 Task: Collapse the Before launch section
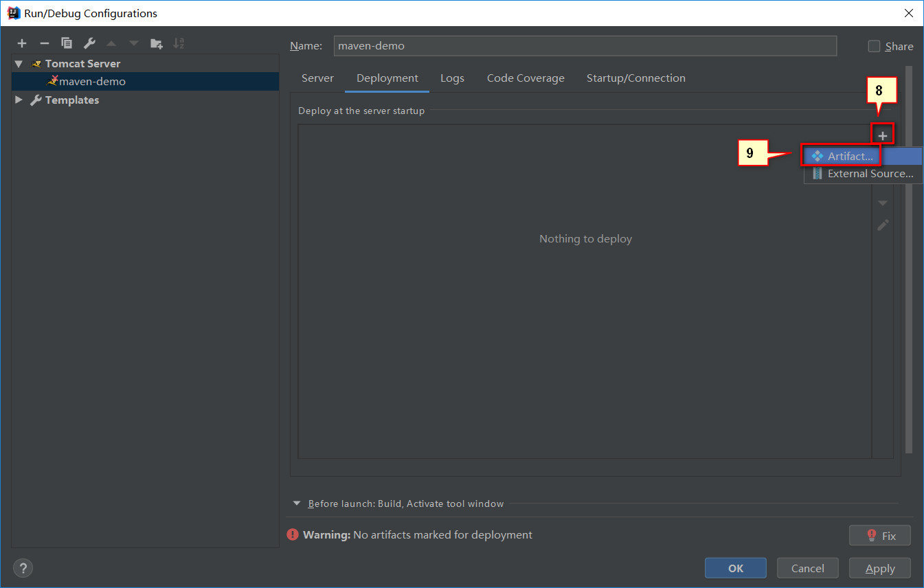click(x=297, y=504)
